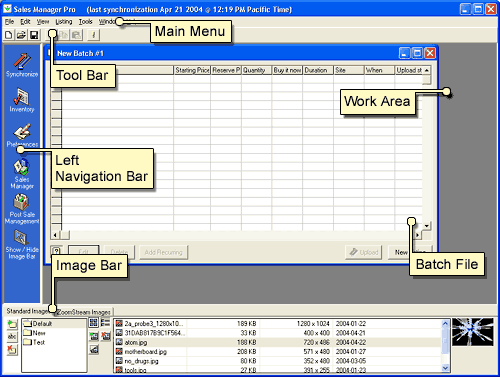Click the help question mark button in New Batch
The image size is (500, 377).
57,252
